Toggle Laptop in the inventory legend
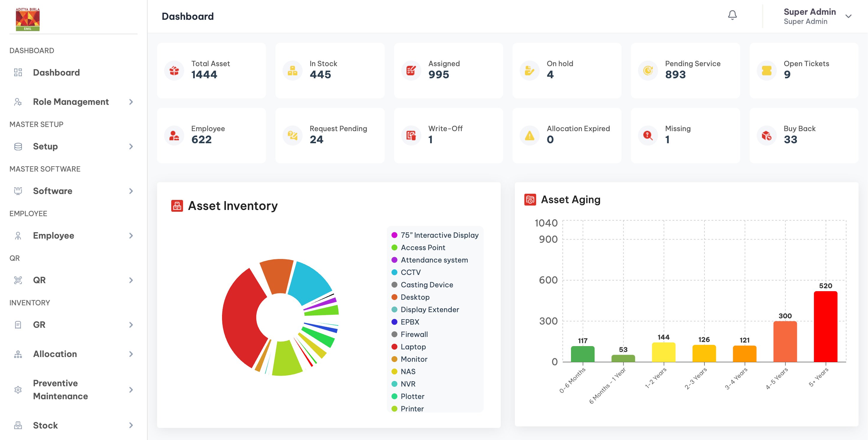 408,347
